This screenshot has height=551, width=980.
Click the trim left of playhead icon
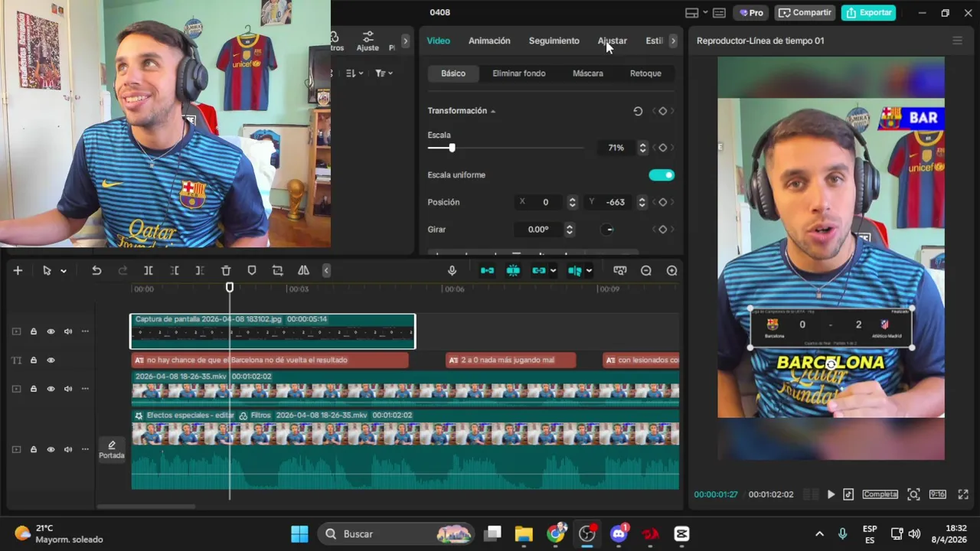175,270
